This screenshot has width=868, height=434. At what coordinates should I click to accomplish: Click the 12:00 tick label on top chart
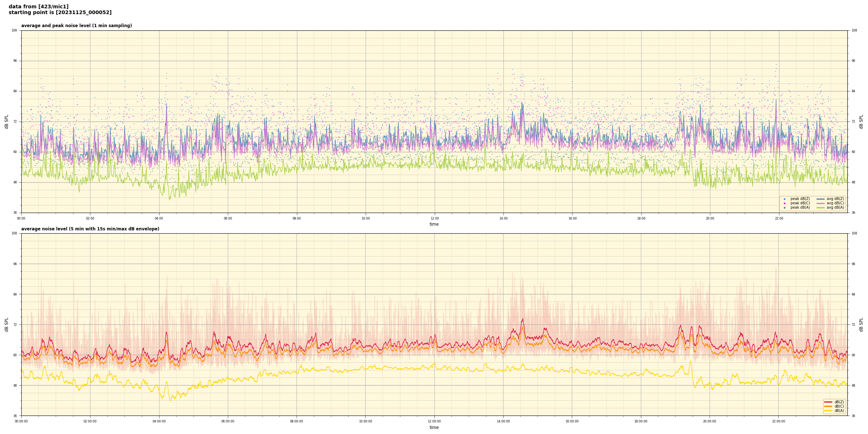pyautogui.click(x=434, y=218)
